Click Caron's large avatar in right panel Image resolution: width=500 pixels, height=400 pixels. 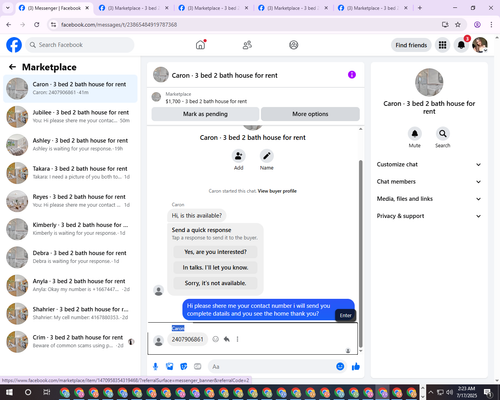(429, 82)
